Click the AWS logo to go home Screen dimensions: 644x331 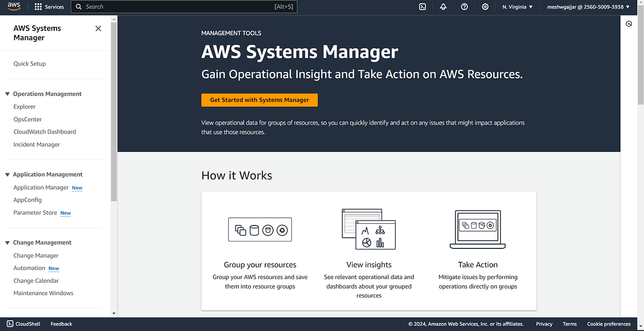click(x=13, y=6)
